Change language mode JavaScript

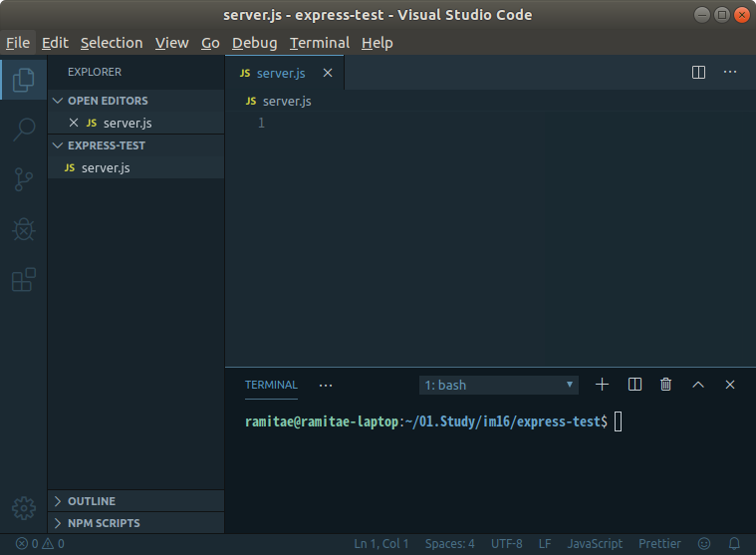(595, 543)
